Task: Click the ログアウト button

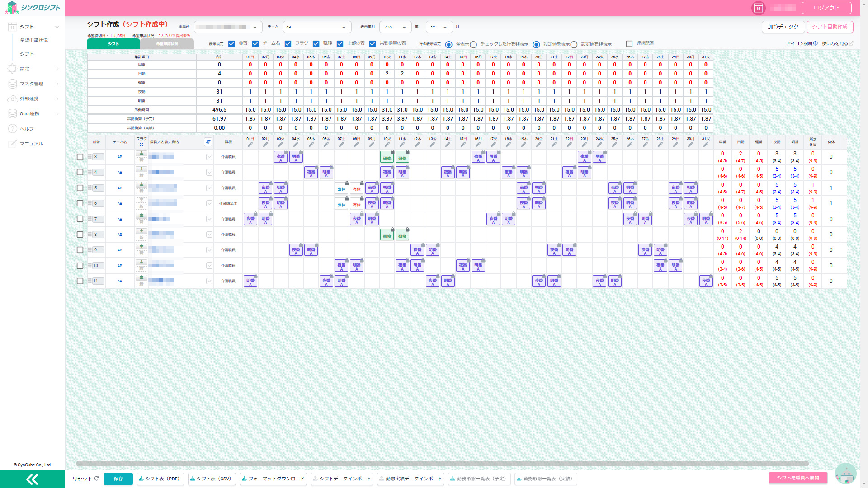Action: (826, 8)
